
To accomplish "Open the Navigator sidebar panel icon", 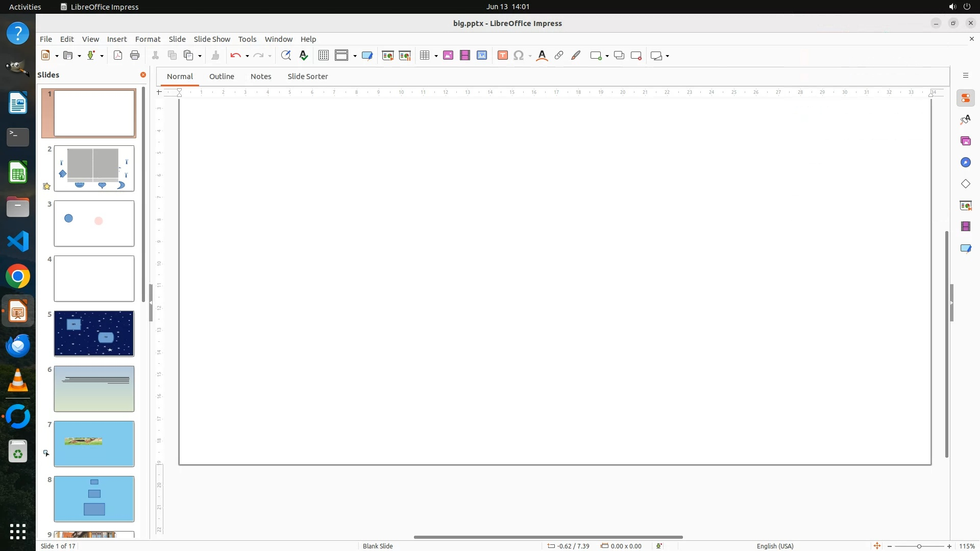I will pyautogui.click(x=965, y=162).
